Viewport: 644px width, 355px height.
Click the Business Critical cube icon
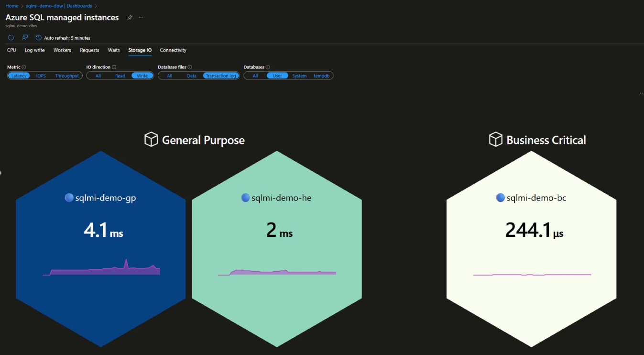tap(496, 140)
